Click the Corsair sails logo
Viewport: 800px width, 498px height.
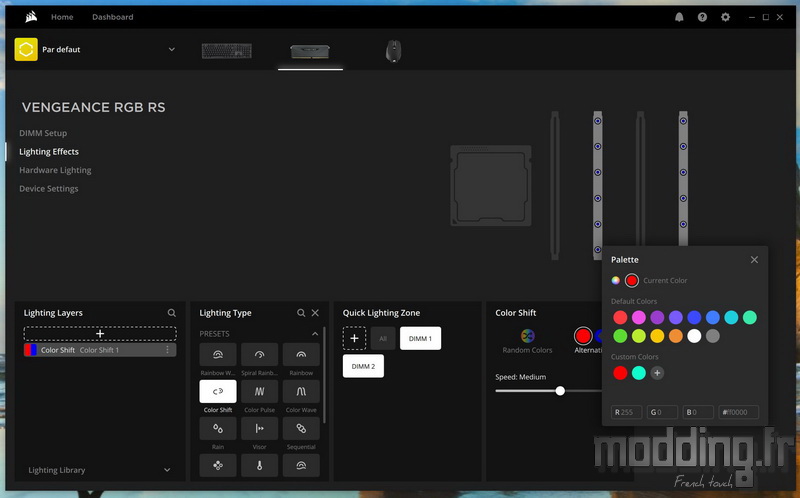31,17
